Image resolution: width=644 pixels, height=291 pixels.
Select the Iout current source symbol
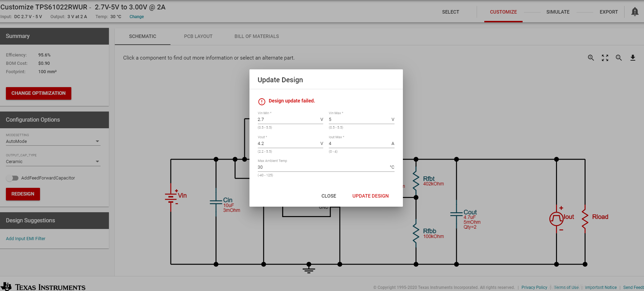[556, 219]
